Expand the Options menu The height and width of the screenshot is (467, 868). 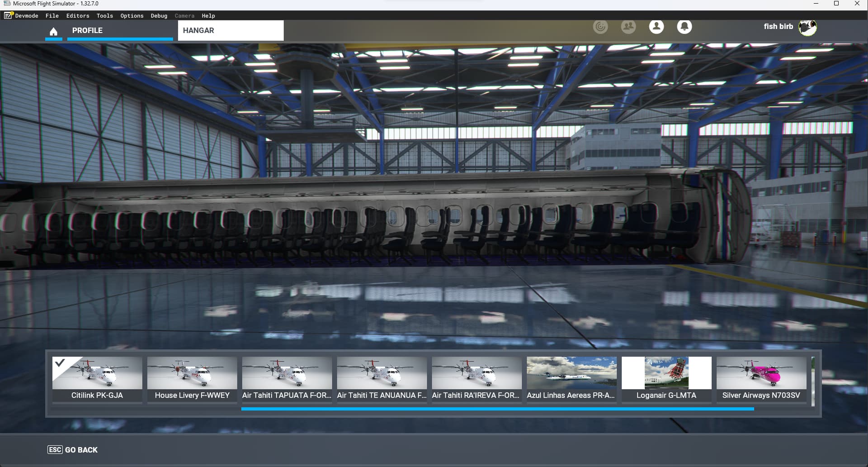[x=132, y=16]
